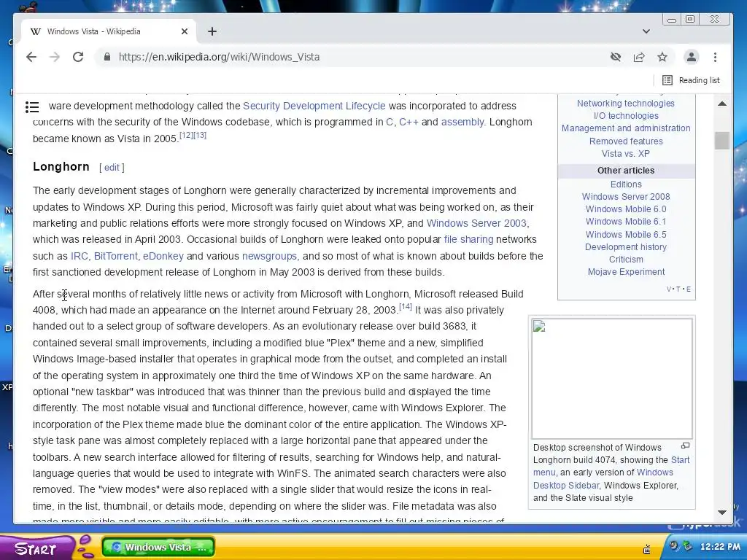Bookmark page with the star icon
The height and width of the screenshot is (560, 747).
(x=662, y=57)
